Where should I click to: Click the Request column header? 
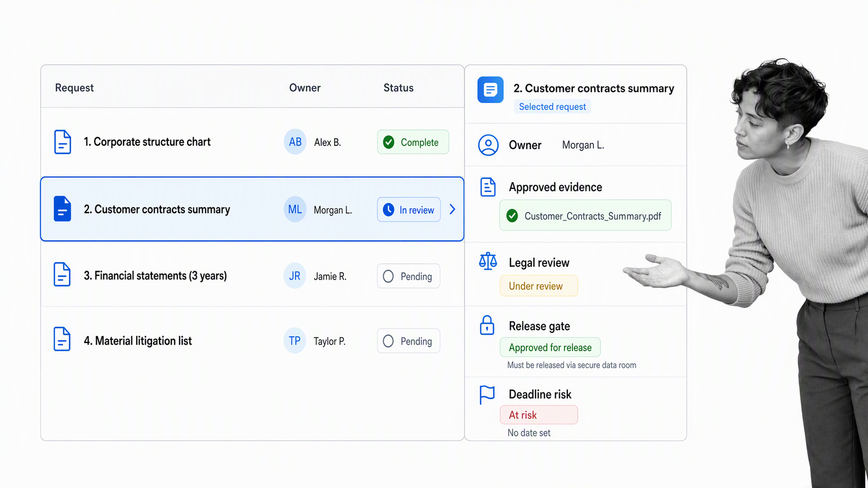click(74, 88)
